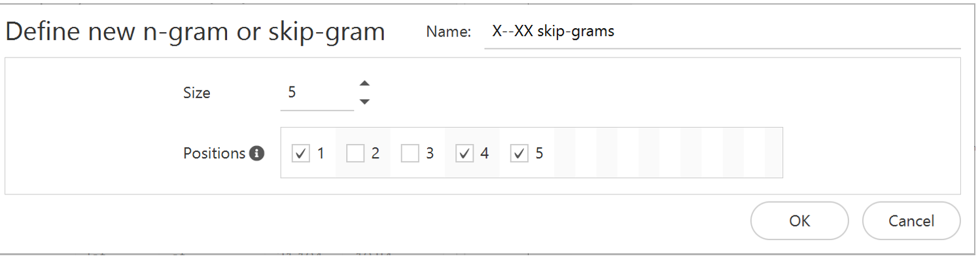Enable position 2 checkbox

point(355,154)
